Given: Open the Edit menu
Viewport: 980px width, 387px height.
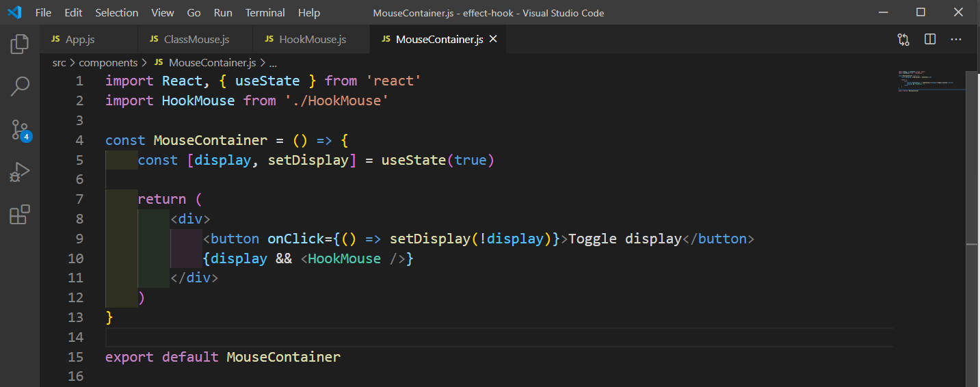Looking at the screenshot, I should point(73,13).
